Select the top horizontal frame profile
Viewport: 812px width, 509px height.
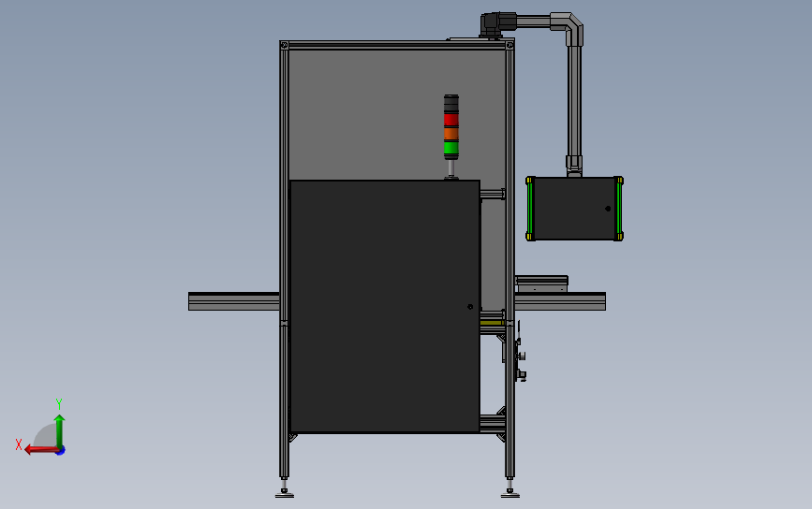click(x=397, y=46)
